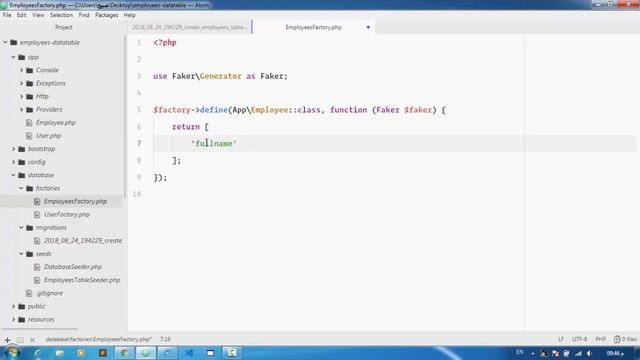Collapse the database folder
This screenshot has height=360, width=640.
pyautogui.click(x=13, y=175)
